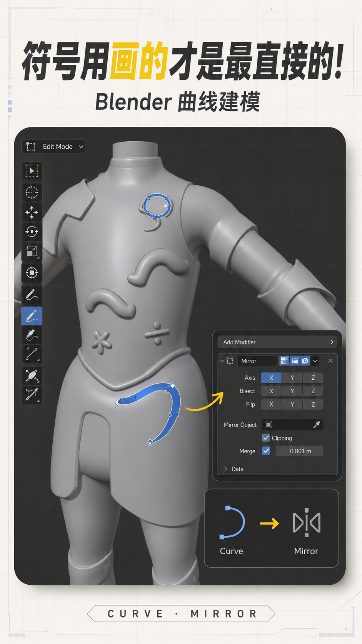
Task: Select the Transform tool
Action: click(x=32, y=273)
